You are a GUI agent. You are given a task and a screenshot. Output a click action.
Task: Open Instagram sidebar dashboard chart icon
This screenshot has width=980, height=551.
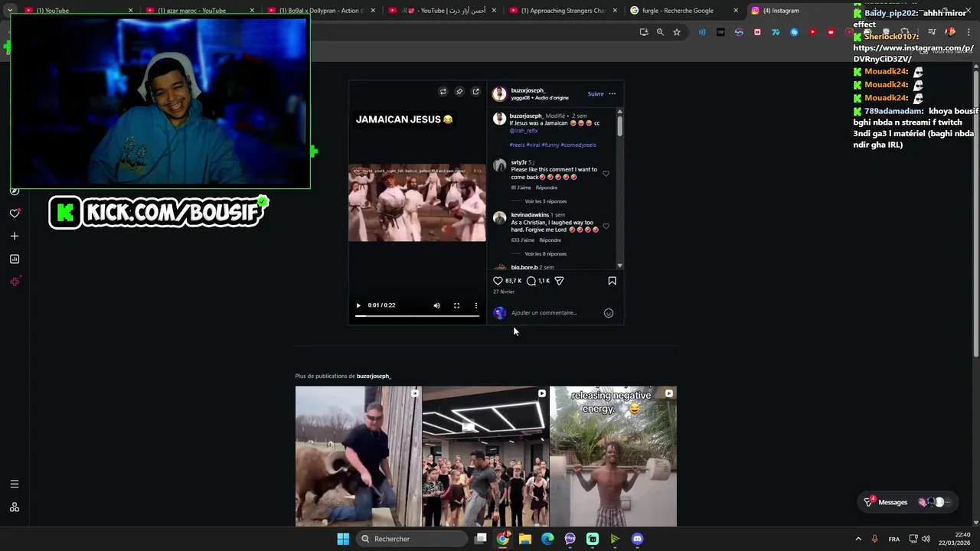click(x=15, y=259)
